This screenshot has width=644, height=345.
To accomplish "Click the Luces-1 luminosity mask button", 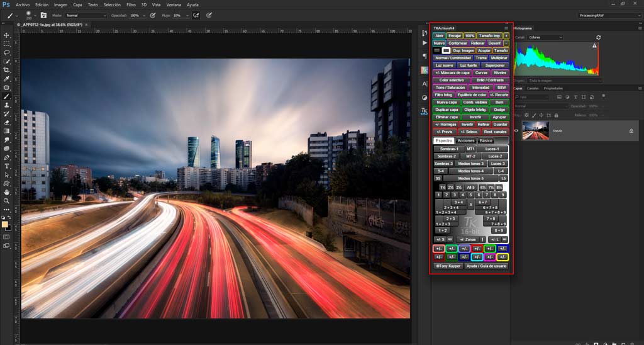I will (x=492, y=149).
